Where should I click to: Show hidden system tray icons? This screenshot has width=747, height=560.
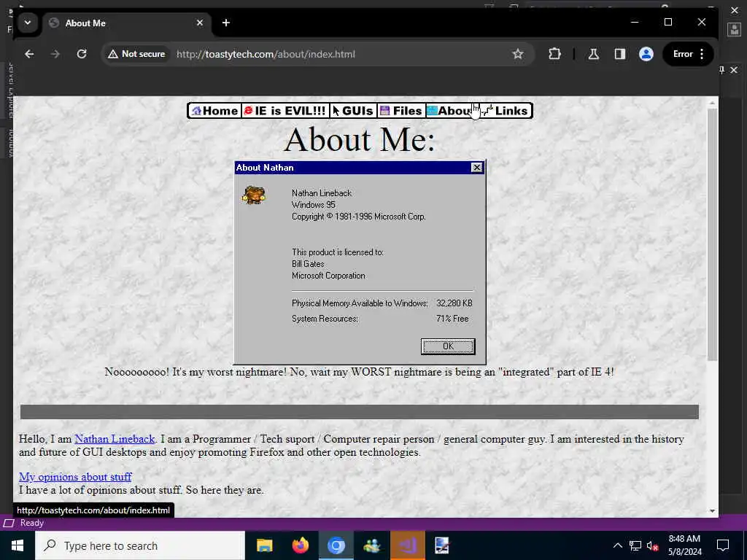click(x=617, y=545)
